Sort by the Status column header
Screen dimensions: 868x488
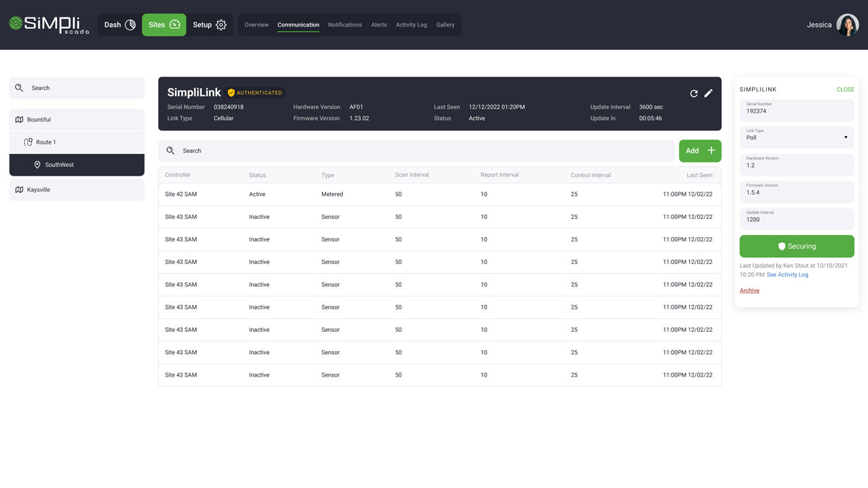tap(258, 175)
